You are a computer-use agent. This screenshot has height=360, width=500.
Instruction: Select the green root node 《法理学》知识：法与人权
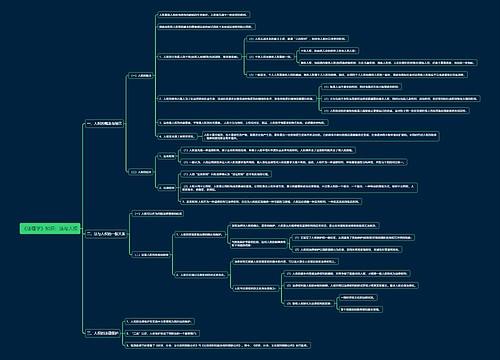click(50, 229)
